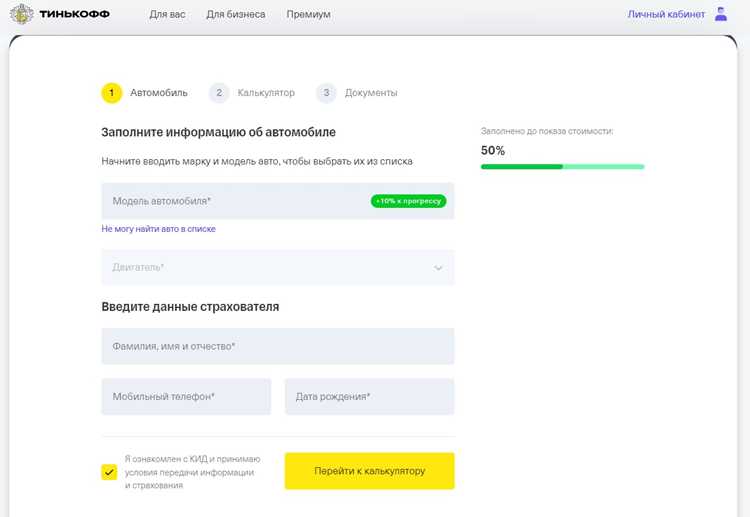The image size is (750, 517).
Task: Go to Личный кабинет
Action: click(666, 14)
